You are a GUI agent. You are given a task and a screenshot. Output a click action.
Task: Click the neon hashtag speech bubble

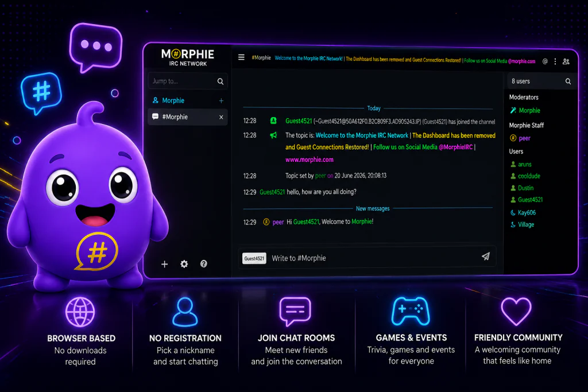coord(41,93)
